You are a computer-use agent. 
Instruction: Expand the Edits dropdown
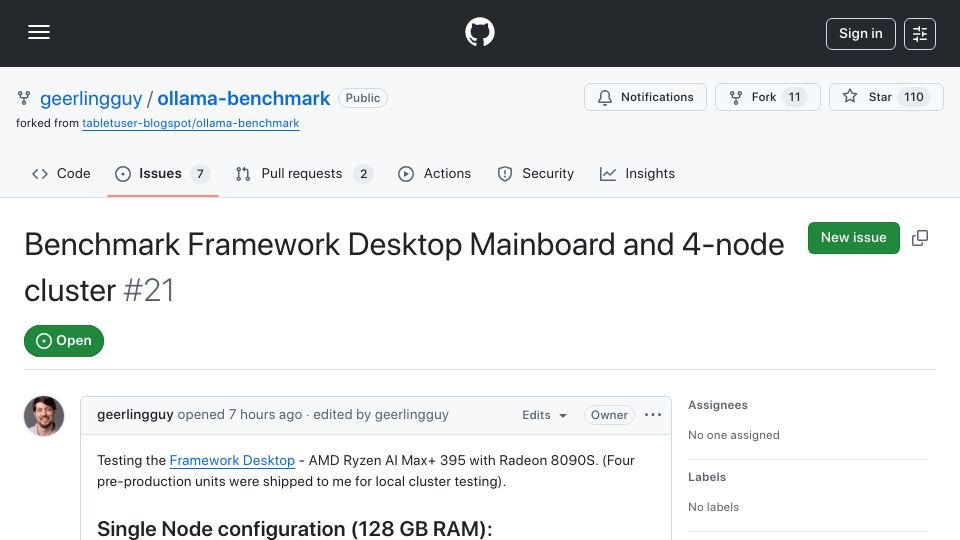pos(544,415)
